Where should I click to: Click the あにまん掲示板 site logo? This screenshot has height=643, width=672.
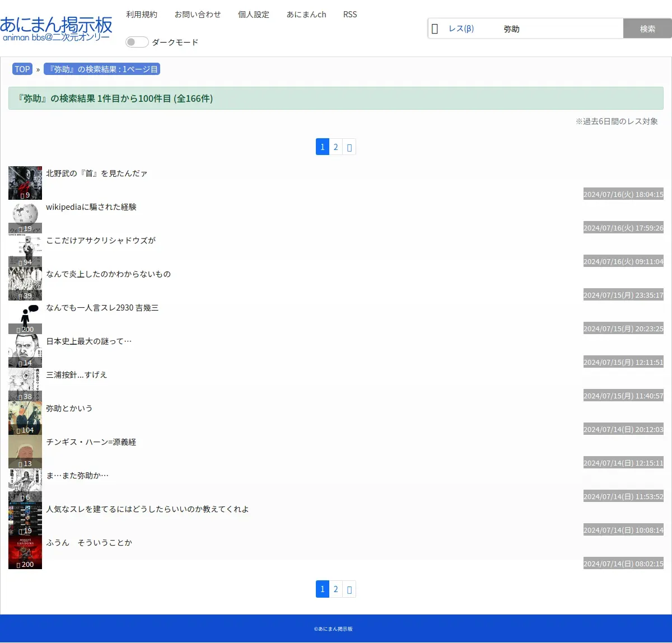56,29
